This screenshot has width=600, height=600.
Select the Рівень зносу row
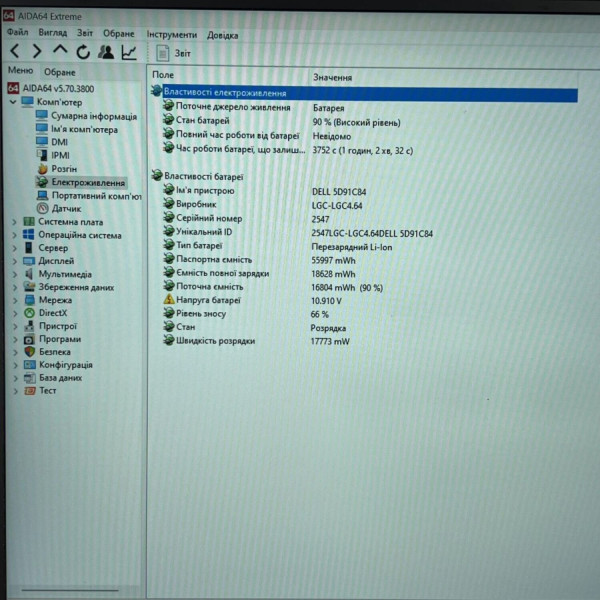(x=245, y=314)
